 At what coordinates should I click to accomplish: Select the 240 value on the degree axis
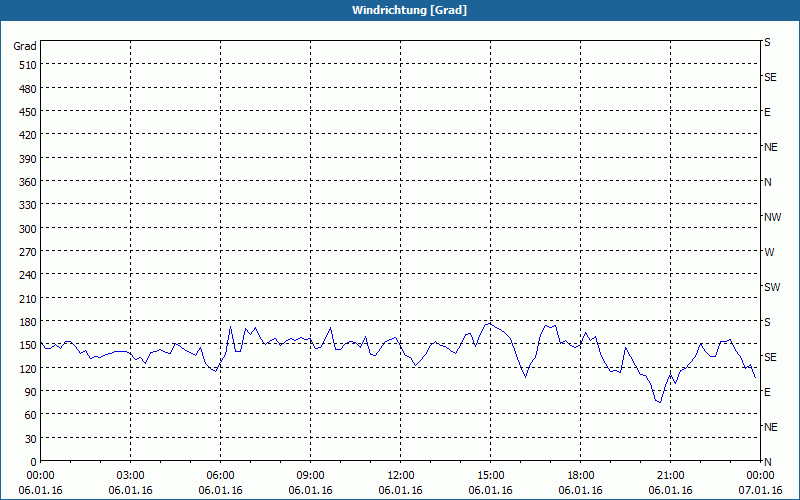[x=29, y=276]
